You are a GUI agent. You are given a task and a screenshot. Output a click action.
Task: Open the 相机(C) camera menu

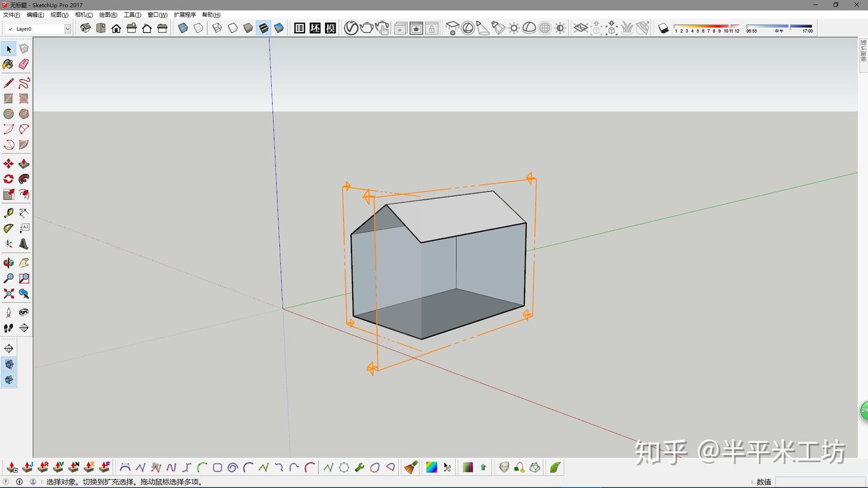click(84, 14)
